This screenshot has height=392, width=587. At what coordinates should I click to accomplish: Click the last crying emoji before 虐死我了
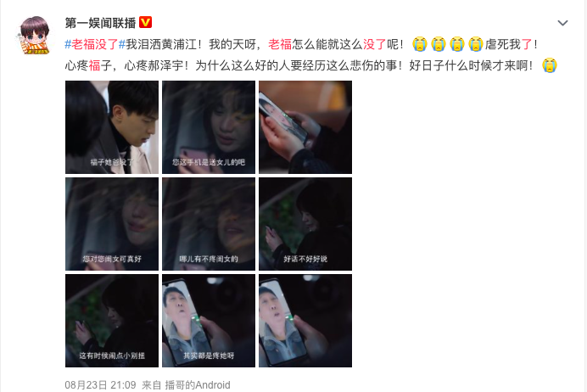[x=475, y=44]
